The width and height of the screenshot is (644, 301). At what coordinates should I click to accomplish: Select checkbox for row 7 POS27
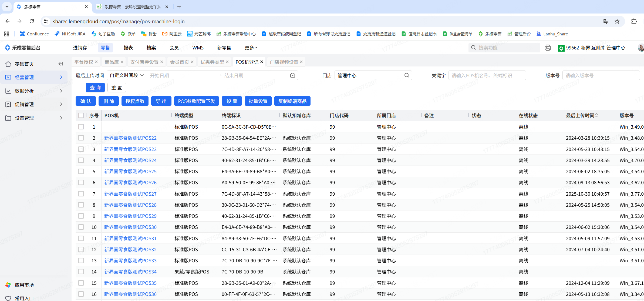81,194
